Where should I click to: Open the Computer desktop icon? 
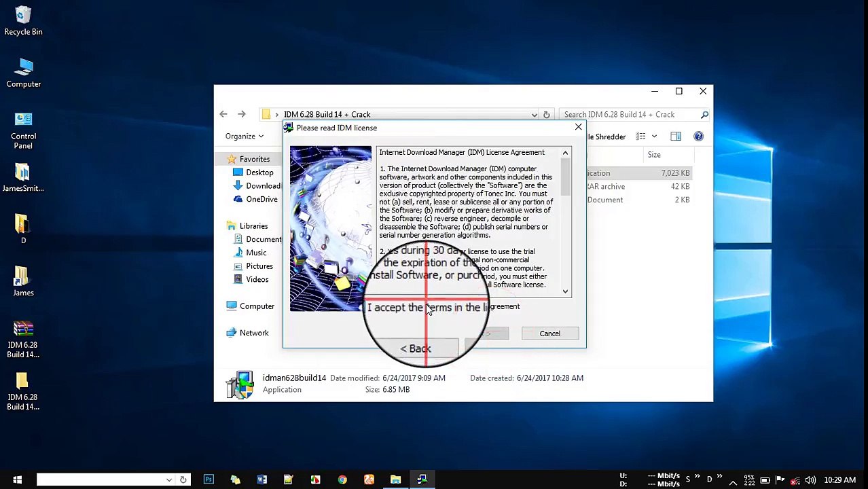tap(24, 73)
